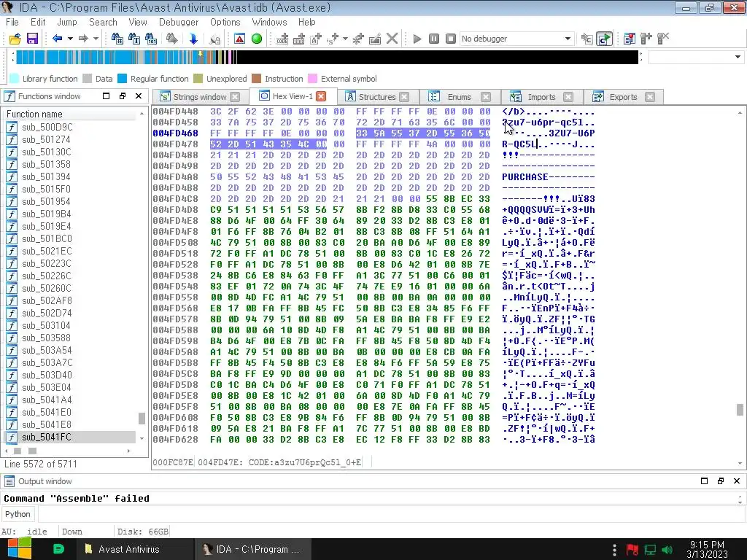Open the Jump menu
747x560 pixels.
pyautogui.click(x=66, y=22)
